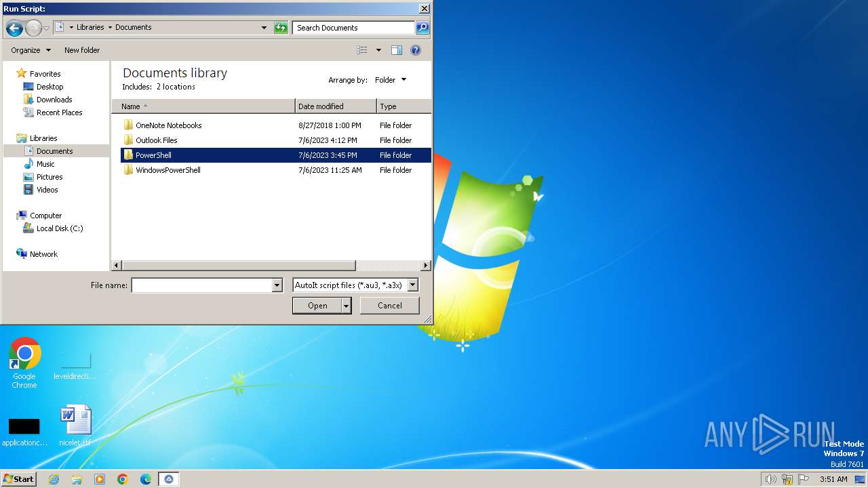
Task: Select the PowerShell folder
Action: pyautogui.click(x=276, y=155)
